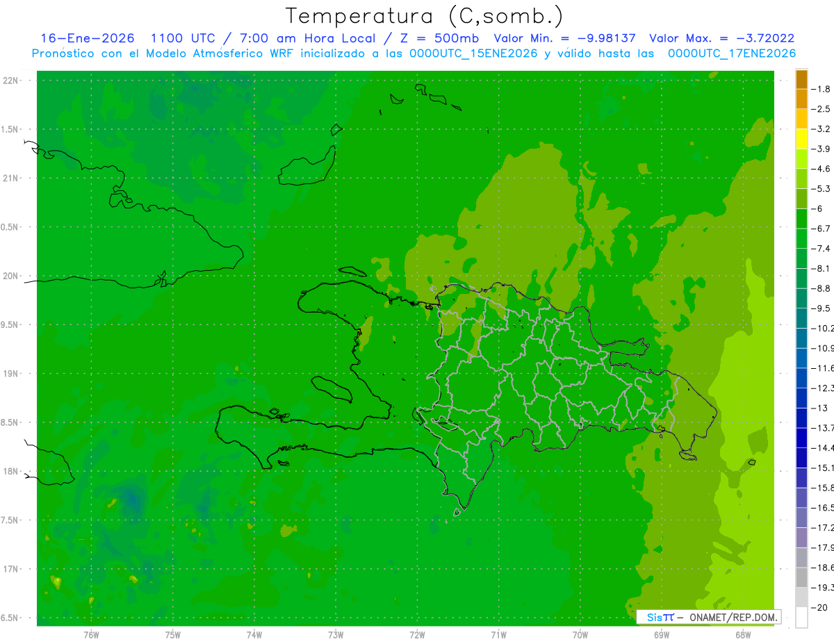The width and height of the screenshot is (834, 644).
Task: Click the "1100 UTC" time label
Action: [x=183, y=39]
